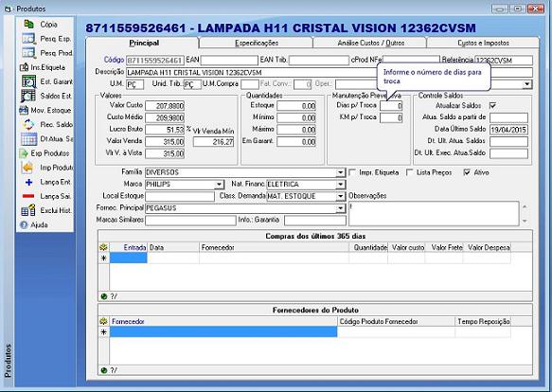
Task: Click the Exp Produtos export icon
Action: click(x=24, y=153)
